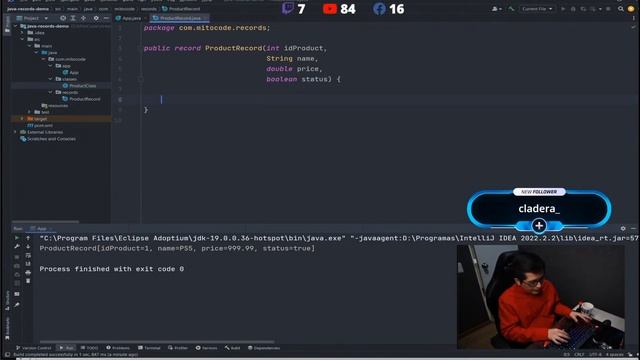The image size is (640, 360).
Task: Click the Run console horizontal scrollbar
Action: [x=157, y=342]
